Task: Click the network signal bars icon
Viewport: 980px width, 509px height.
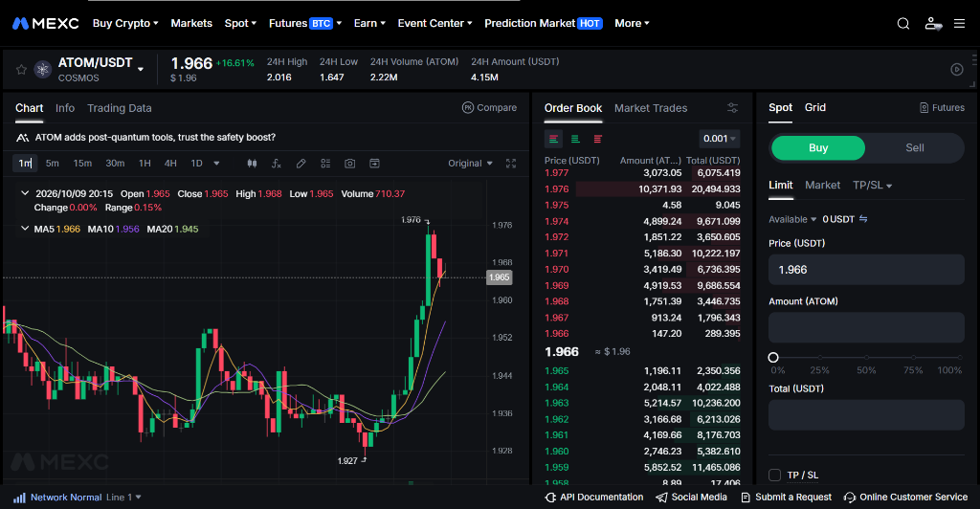Action: 19,498
